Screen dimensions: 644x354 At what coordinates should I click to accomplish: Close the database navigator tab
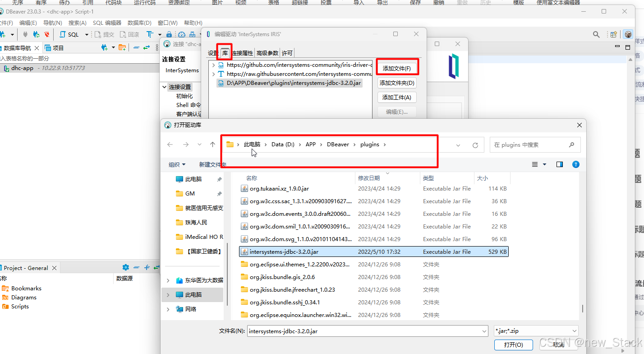[37, 48]
